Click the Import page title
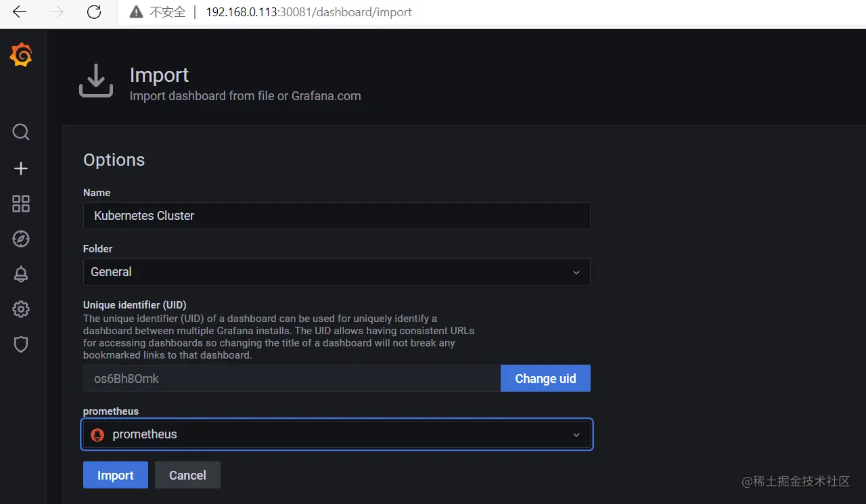Screen dimensions: 866x504 (159, 75)
